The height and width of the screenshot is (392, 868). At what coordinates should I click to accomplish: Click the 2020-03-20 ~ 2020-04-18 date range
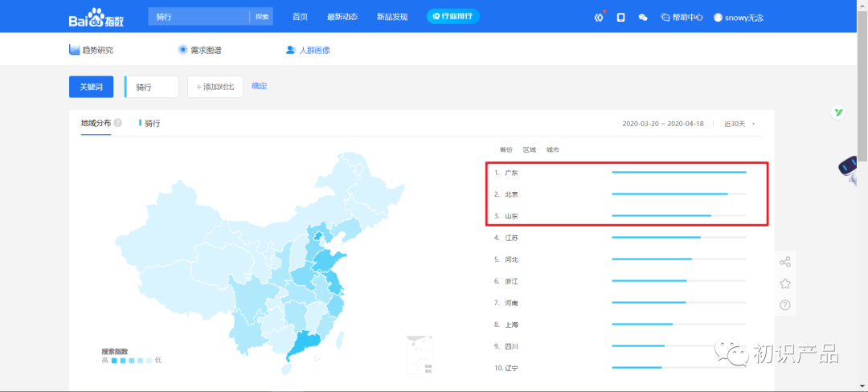[x=662, y=124]
